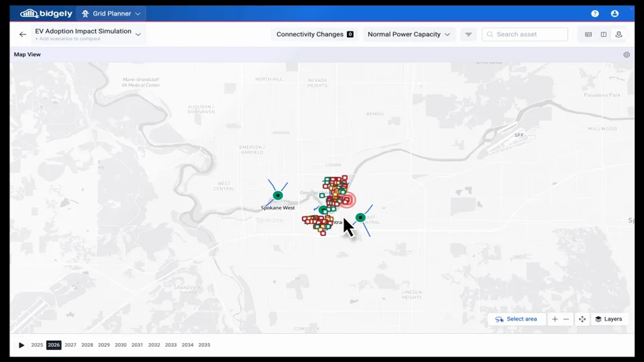Screen dimensions: 644x362
Task: Toggle the Connectivity Changes indicator
Action: click(314, 34)
